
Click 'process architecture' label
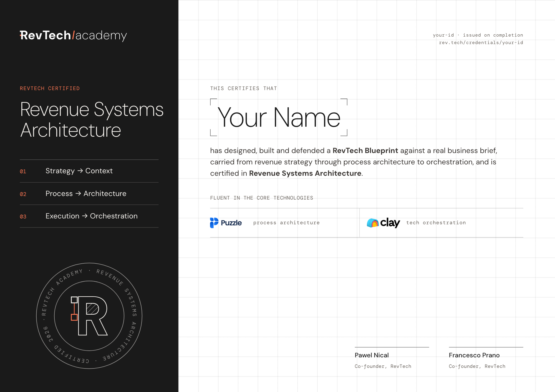click(x=286, y=223)
